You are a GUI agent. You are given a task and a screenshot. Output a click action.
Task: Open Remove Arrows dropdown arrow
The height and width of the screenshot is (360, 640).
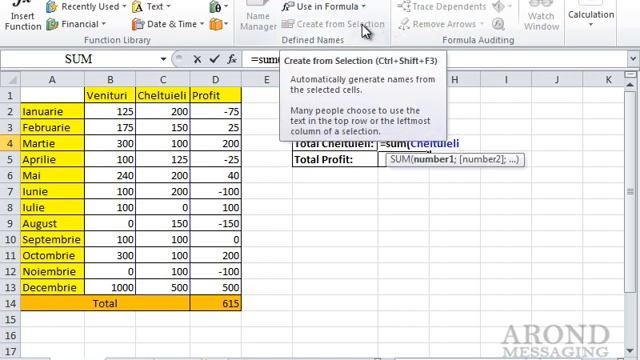pyautogui.click(x=482, y=24)
